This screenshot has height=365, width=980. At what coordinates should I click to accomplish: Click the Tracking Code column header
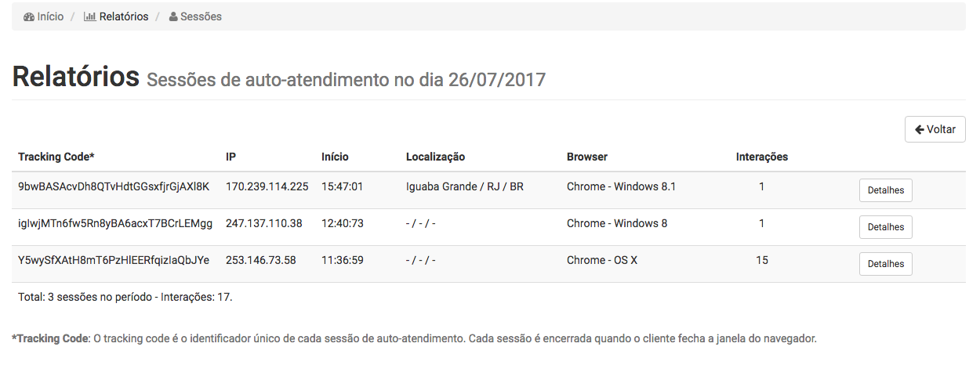pos(56,157)
